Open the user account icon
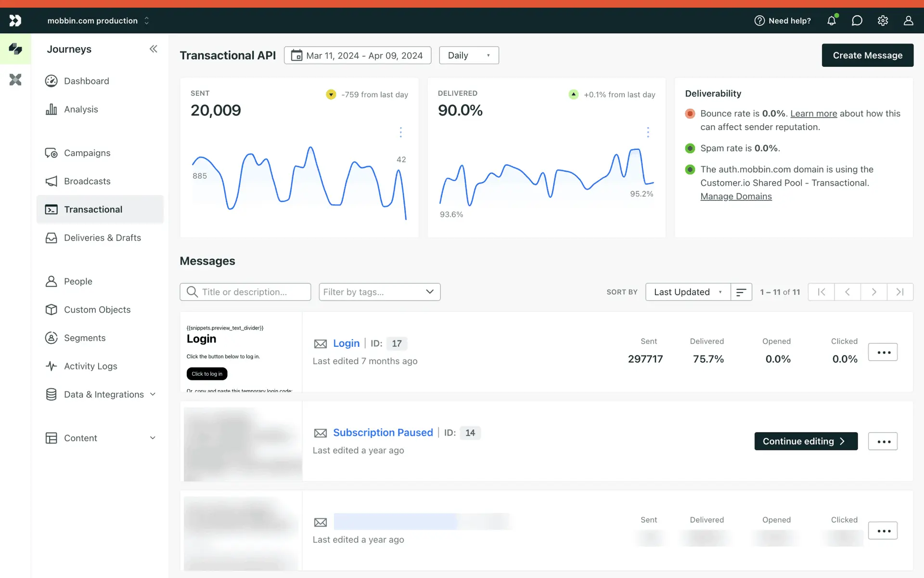This screenshot has height=578, width=924. (x=908, y=21)
